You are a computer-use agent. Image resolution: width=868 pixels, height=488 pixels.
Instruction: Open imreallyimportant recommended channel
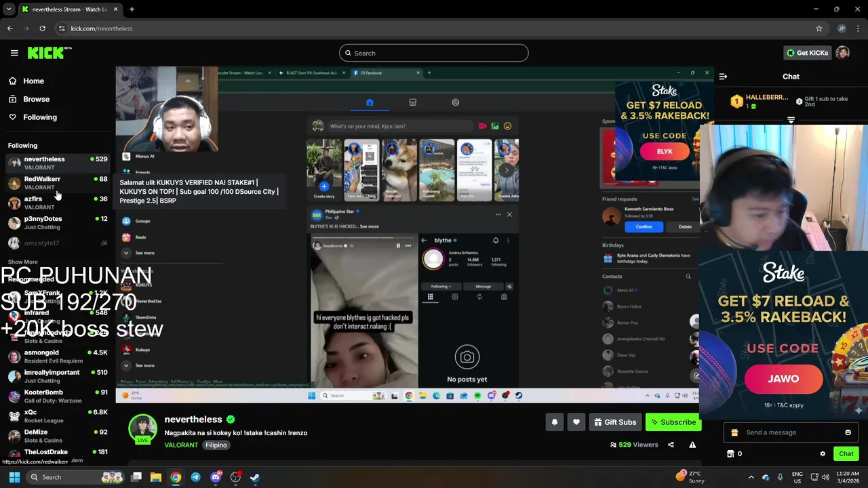point(58,376)
